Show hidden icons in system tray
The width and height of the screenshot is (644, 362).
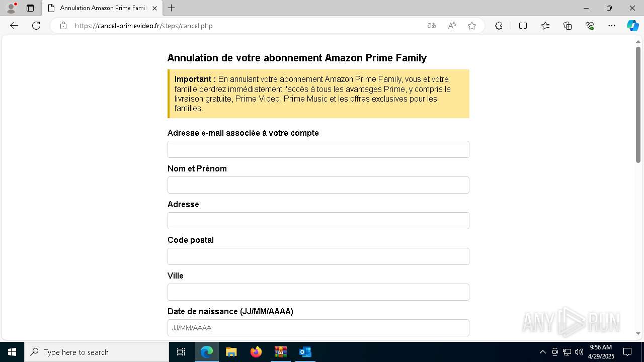click(x=542, y=352)
